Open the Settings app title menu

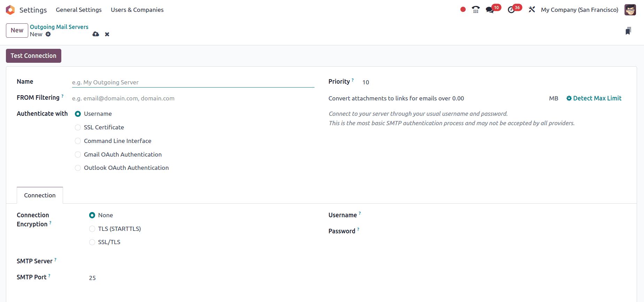click(33, 10)
